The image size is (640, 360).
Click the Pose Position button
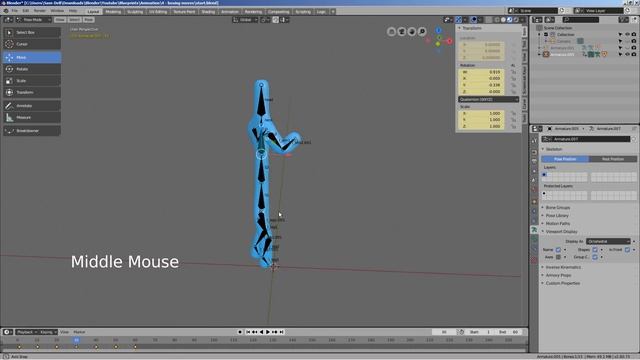tap(565, 159)
